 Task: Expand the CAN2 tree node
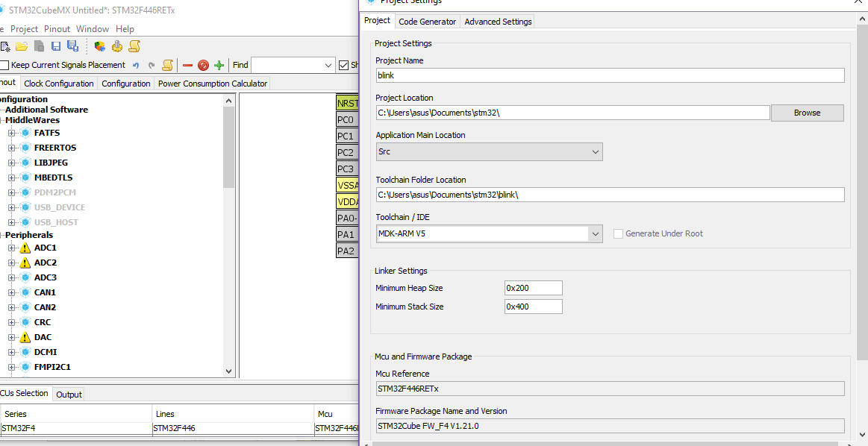point(12,307)
